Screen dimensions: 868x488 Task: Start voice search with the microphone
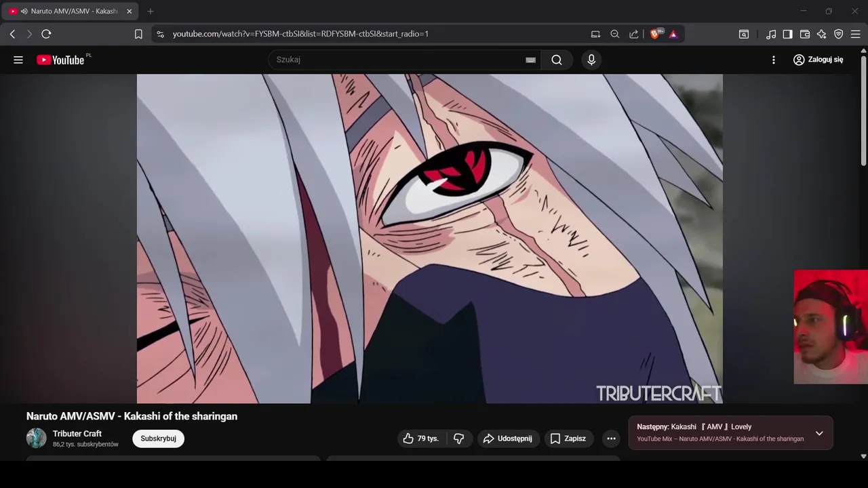coord(591,60)
